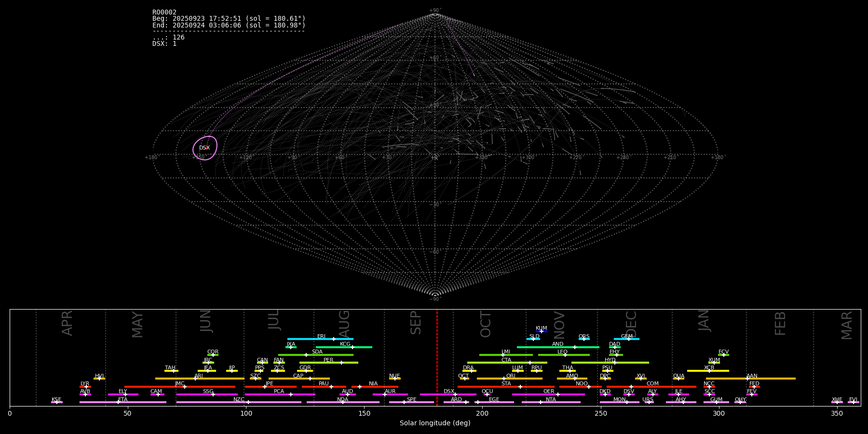868x434 pixels.
Task: Click the 'DSX: 1' count line
Action: 164,43
